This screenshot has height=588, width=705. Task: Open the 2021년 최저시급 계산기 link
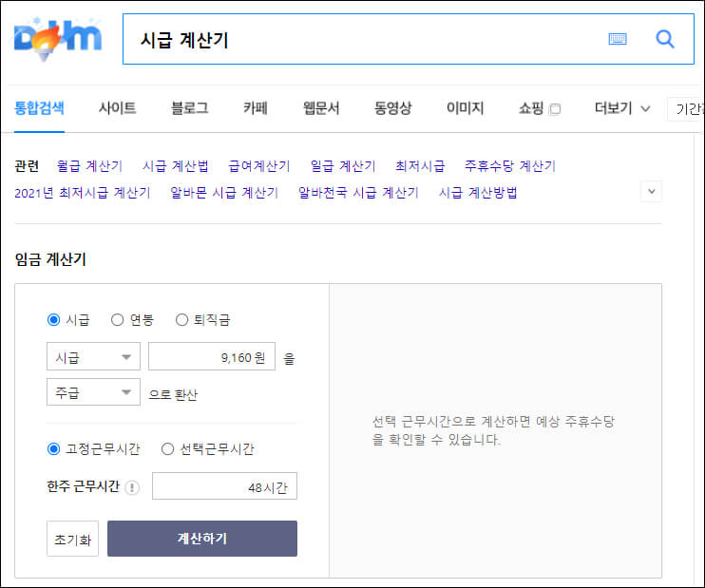83,193
